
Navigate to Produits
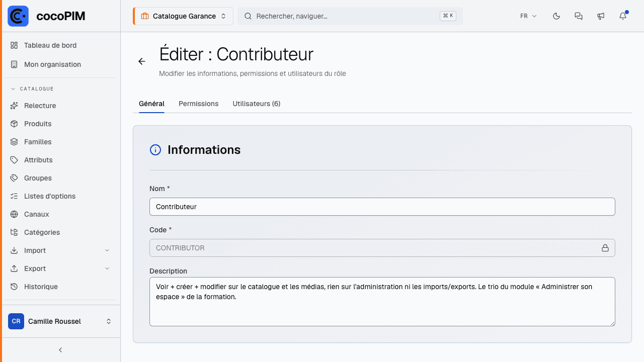click(x=60, y=124)
